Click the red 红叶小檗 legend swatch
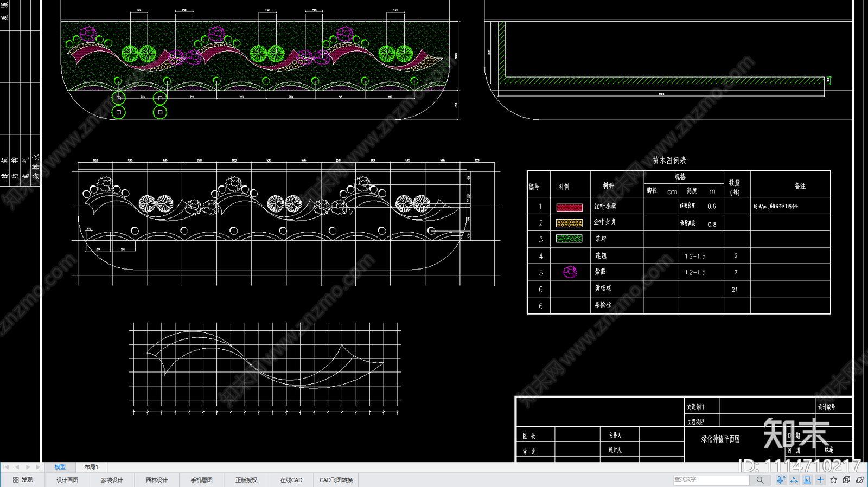The height and width of the screenshot is (487, 868). tap(569, 207)
